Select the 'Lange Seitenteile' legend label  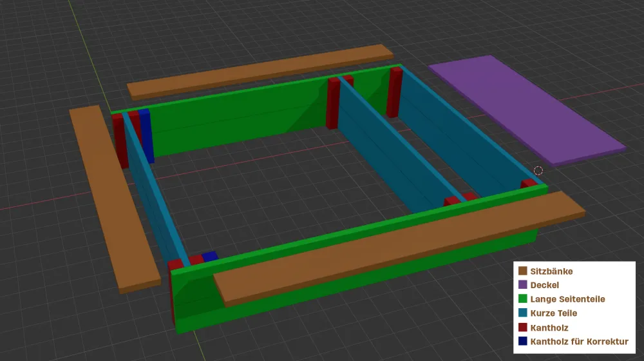(x=567, y=299)
